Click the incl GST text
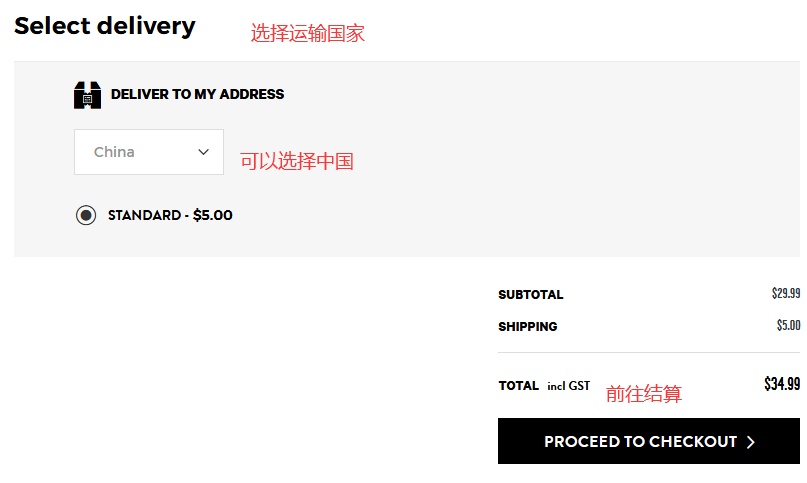The height and width of the screenshot is (483, 807). [x=568, y=386]
